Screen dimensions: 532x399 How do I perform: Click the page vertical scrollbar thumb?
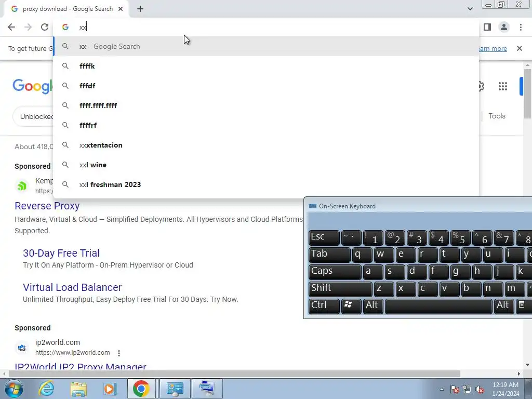(527, 94)
